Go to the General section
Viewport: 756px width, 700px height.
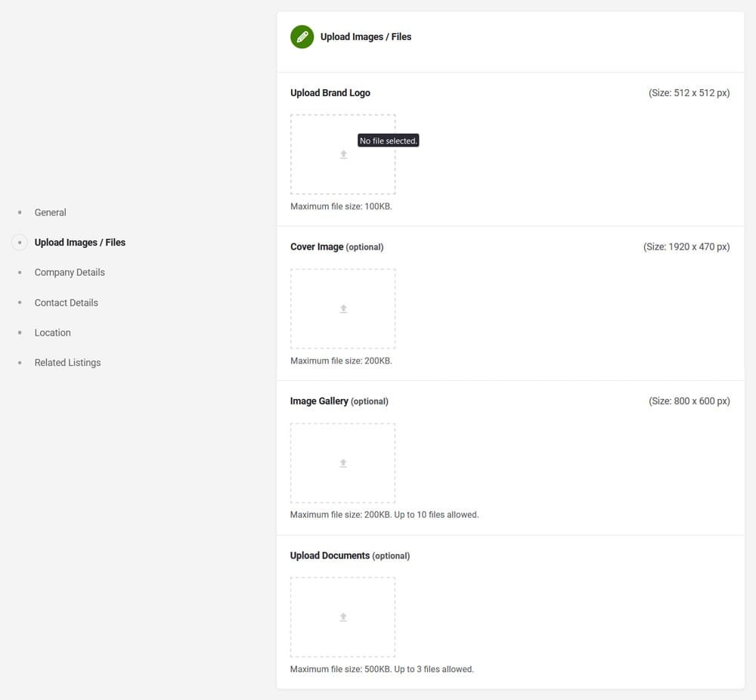(x=51, y=212)
